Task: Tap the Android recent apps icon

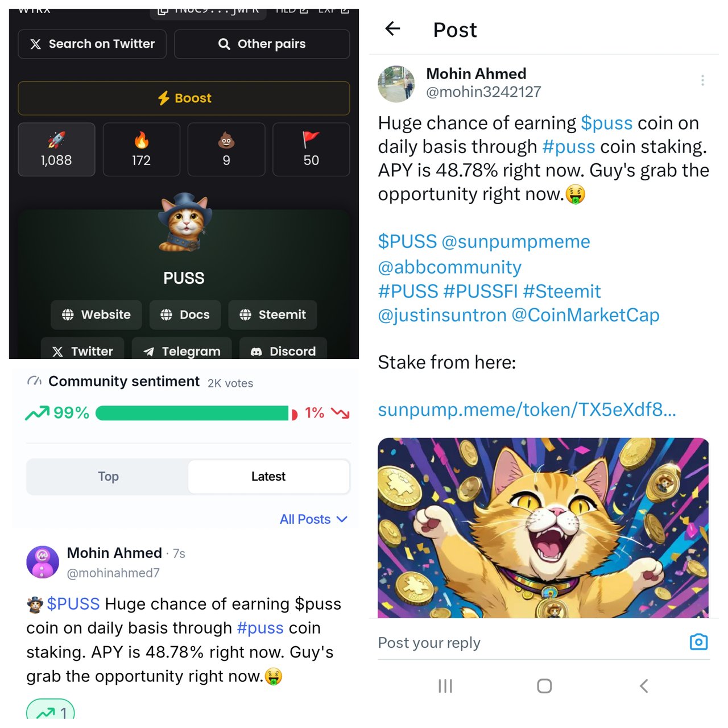Action: coord(445,686)
